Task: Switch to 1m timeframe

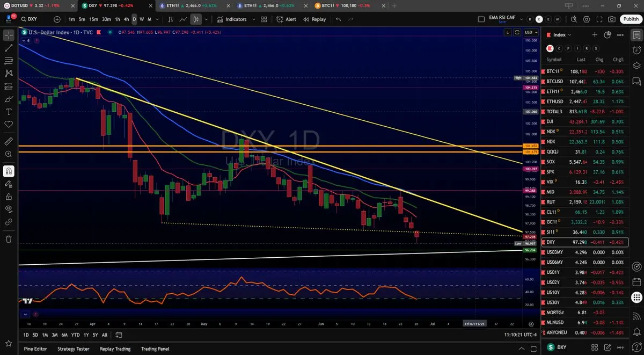Action: click(x=72, y=19)
